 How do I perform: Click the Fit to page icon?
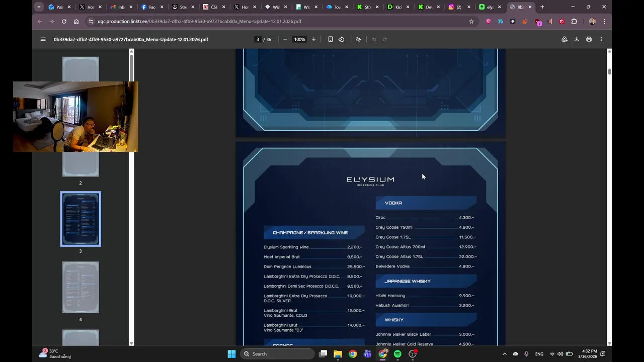[x=331, y=39]
